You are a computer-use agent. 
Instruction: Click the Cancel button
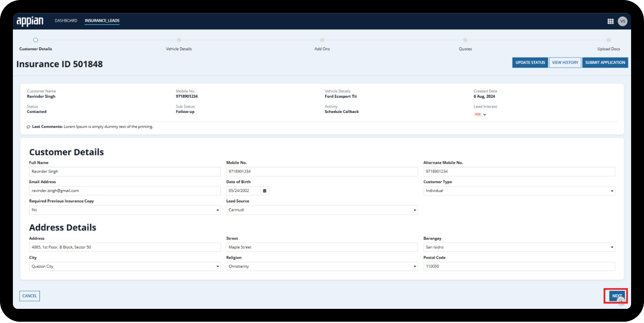[30, 296]
